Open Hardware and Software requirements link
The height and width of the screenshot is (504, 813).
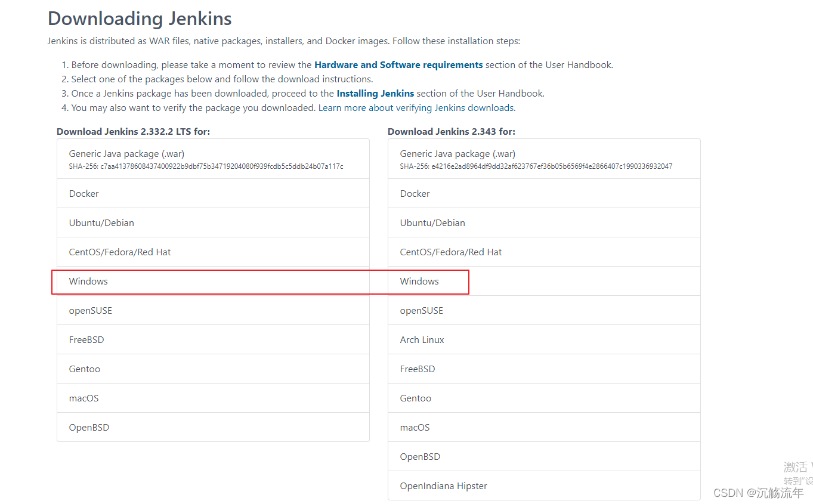tap(398, 65)
